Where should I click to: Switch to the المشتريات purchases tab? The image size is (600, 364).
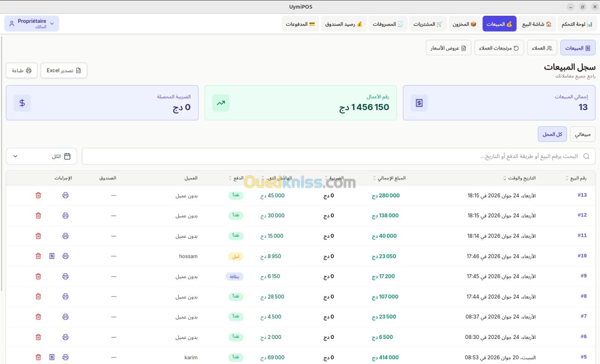tap(427, 24)
